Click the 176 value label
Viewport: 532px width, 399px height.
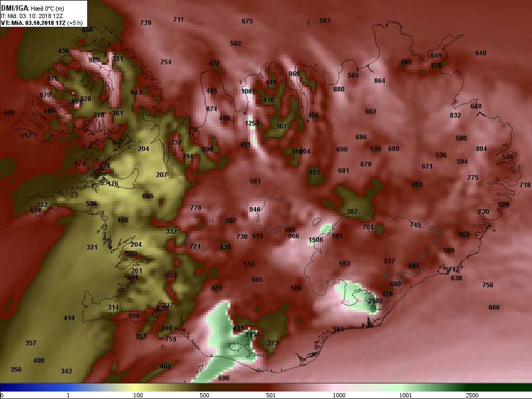113,184
